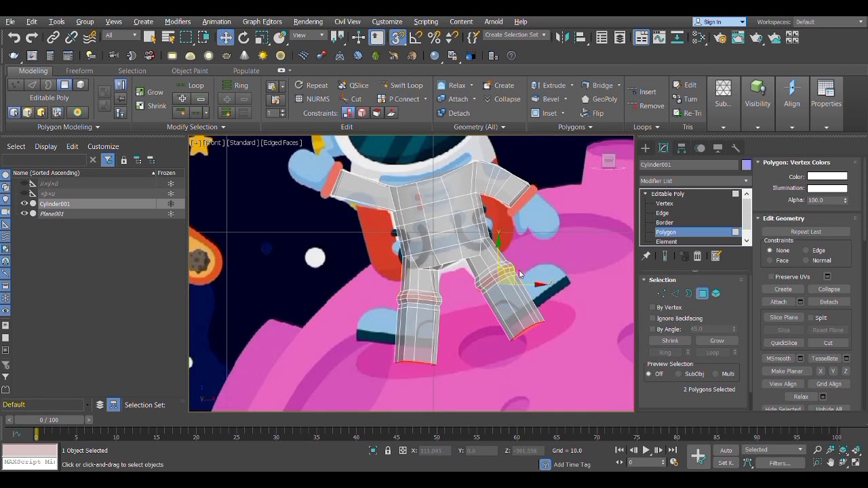
Task: Open the Modifiers menu
Action: tap(178, 22)
